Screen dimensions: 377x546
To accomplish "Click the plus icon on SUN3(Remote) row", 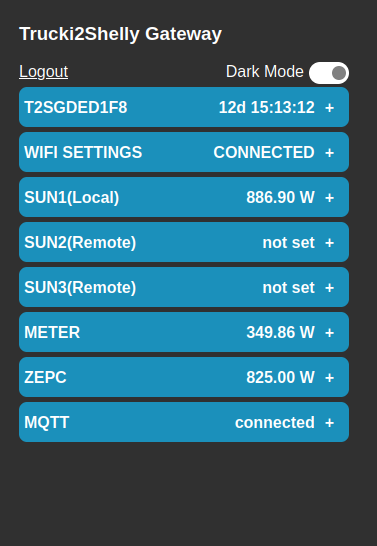I will 329,288.
